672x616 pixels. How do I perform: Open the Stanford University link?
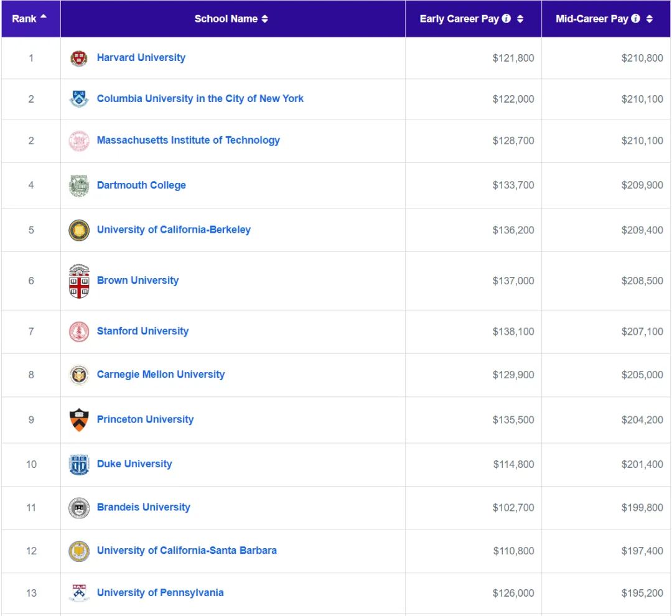[142, 331]
